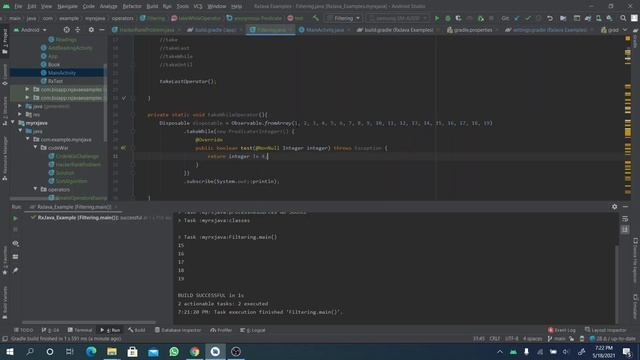The image size is (640, 360).
Task: Click the 'operators' breadcrumb in navigation bar
Action: coord(122,18)
